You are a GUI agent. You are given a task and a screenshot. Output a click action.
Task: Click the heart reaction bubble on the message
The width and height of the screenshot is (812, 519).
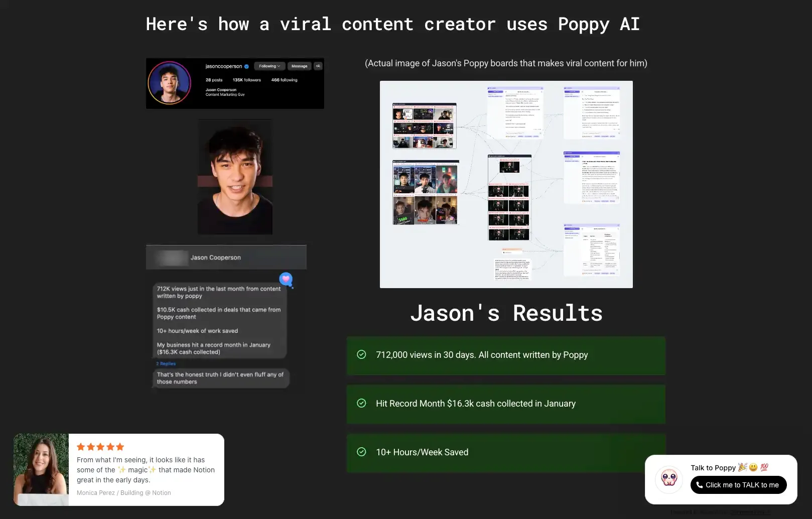(286, 279)
